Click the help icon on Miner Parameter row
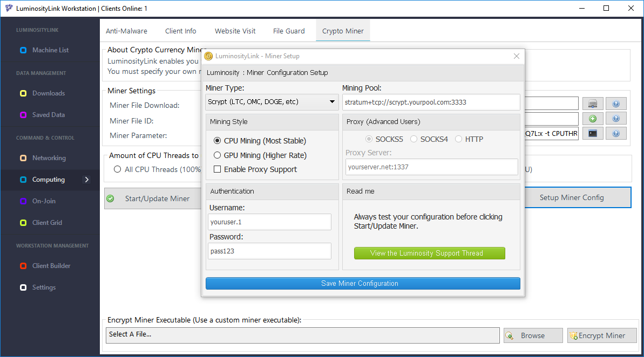644x357 pixels. 616,133
